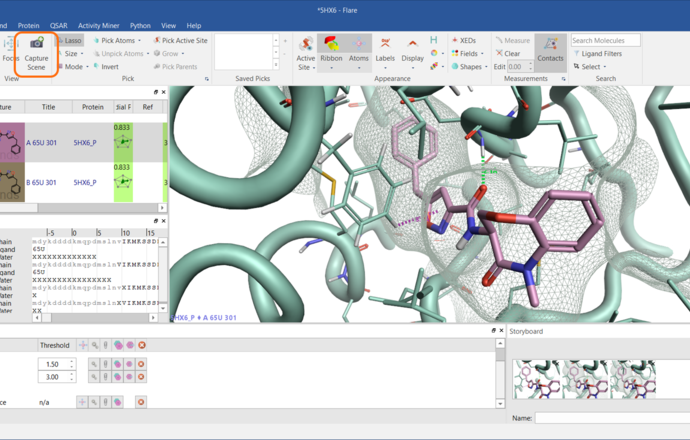Open the Protein menu tab
690x440 pixels.
pyautogui.click(x=28, y=26)
